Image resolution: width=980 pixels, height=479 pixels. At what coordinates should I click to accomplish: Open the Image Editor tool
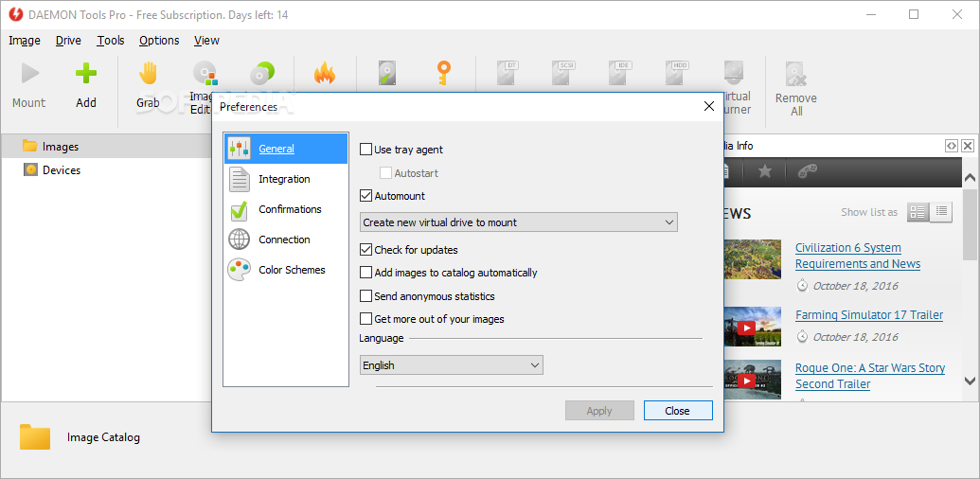coord(204,86)
